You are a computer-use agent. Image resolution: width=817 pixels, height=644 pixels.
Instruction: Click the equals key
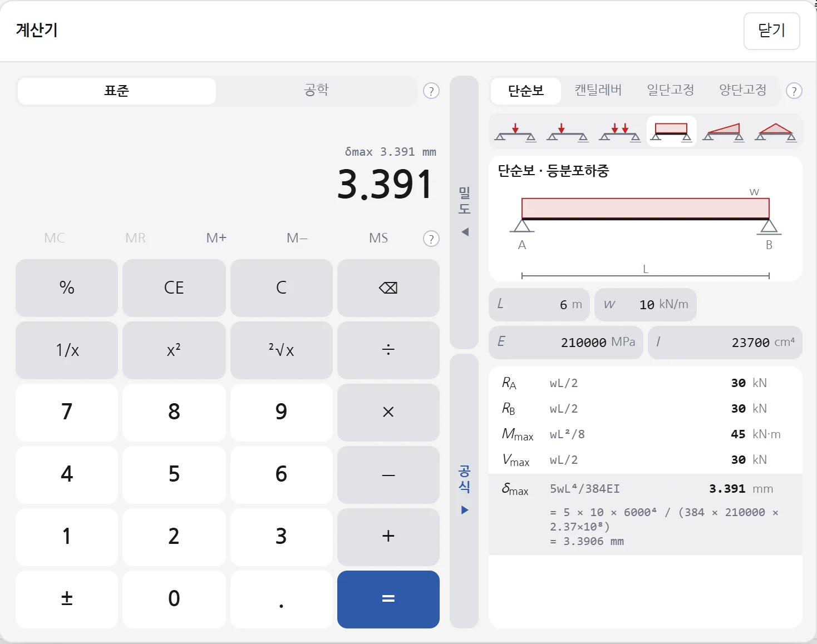388,599
